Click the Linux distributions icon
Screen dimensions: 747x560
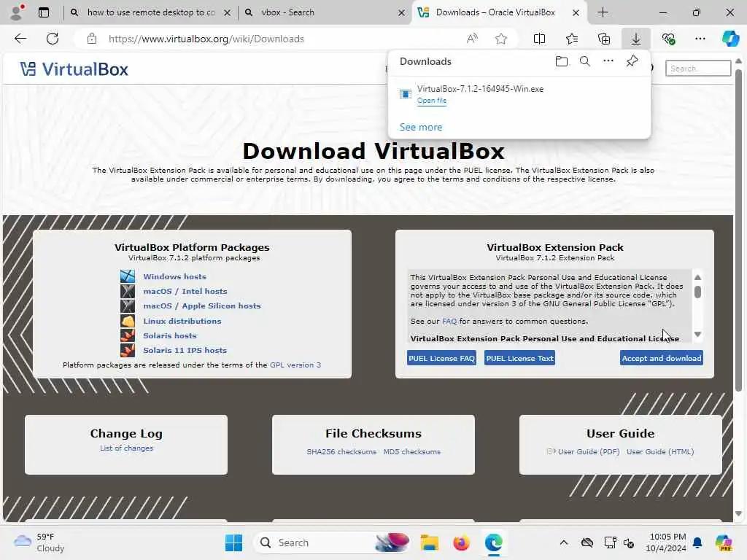point(128,321)
